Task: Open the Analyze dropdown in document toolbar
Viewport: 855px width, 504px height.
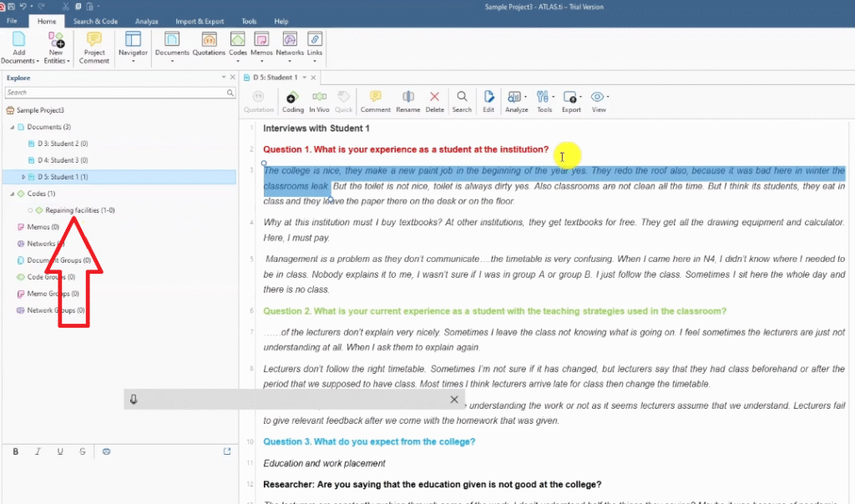Action: point(516,101)
